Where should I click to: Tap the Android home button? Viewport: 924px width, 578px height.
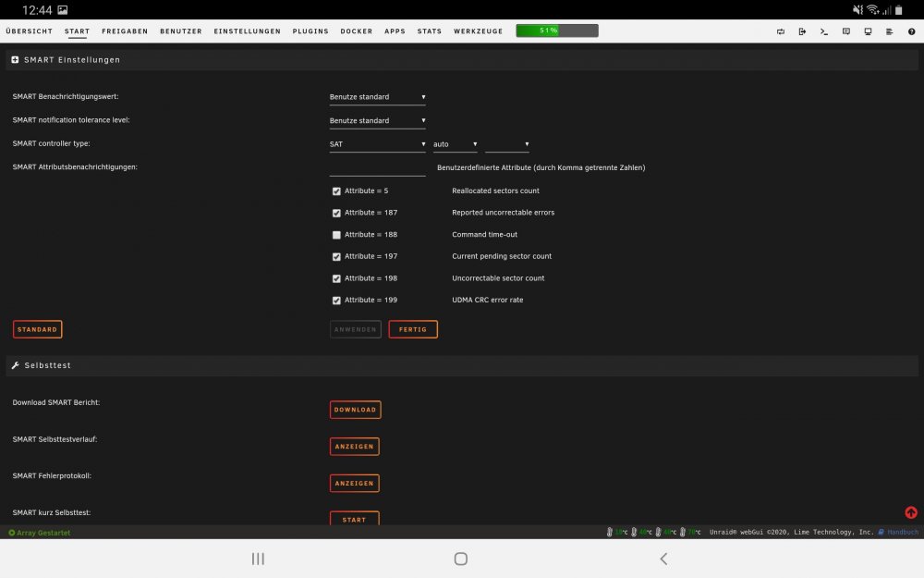(461, 559)
